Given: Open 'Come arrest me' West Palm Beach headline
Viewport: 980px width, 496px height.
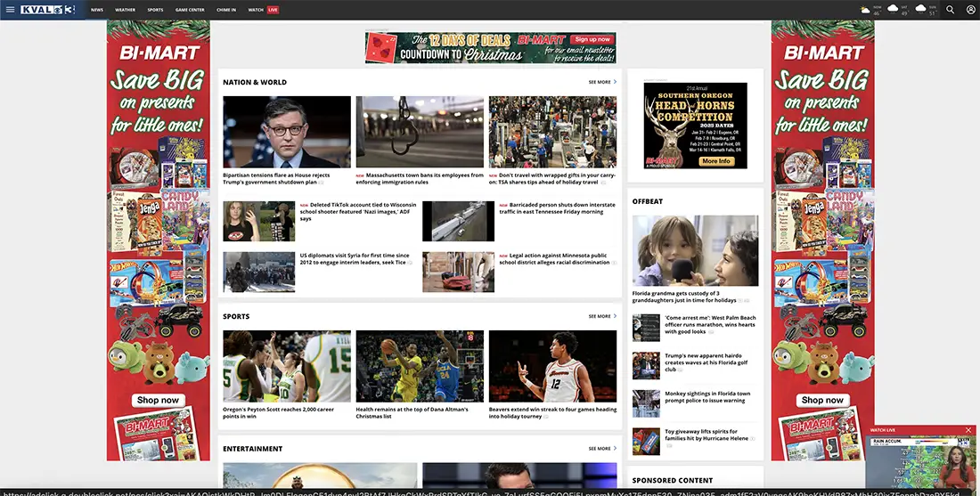Looking at the screenshot, I should [711, 325].
